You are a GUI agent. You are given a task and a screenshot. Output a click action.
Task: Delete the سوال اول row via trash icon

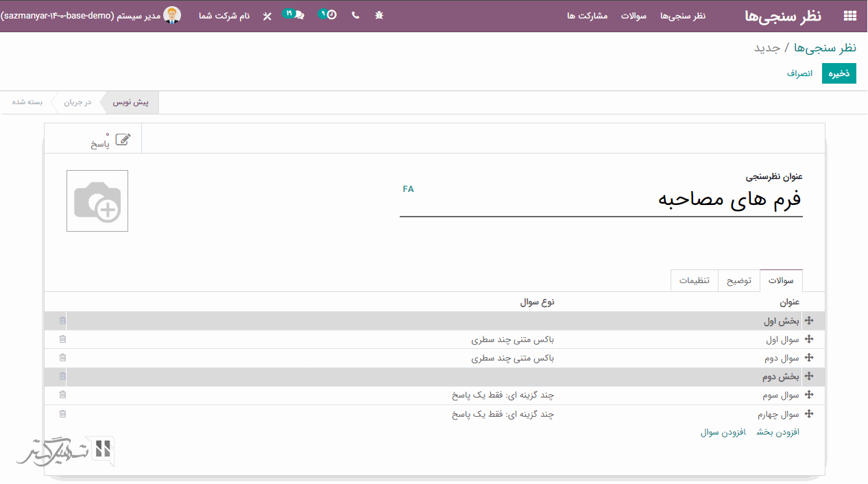click(62, 339)
